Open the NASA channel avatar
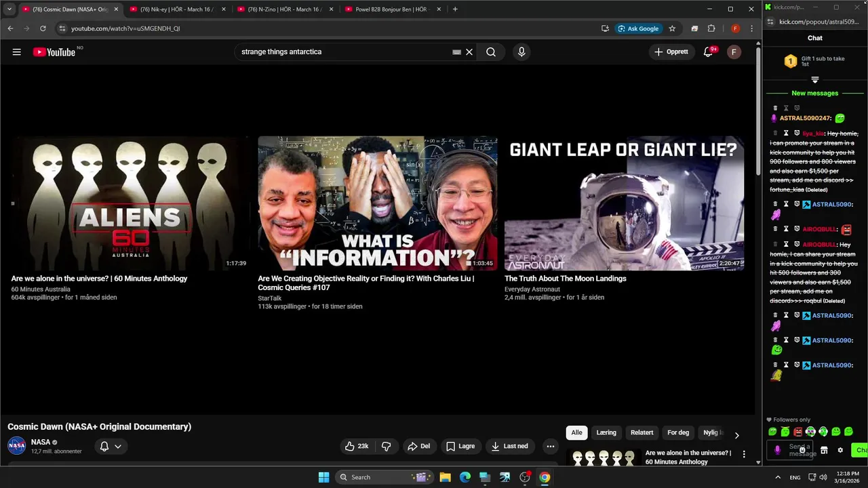868x488 pixels. (x=17, y=446)
